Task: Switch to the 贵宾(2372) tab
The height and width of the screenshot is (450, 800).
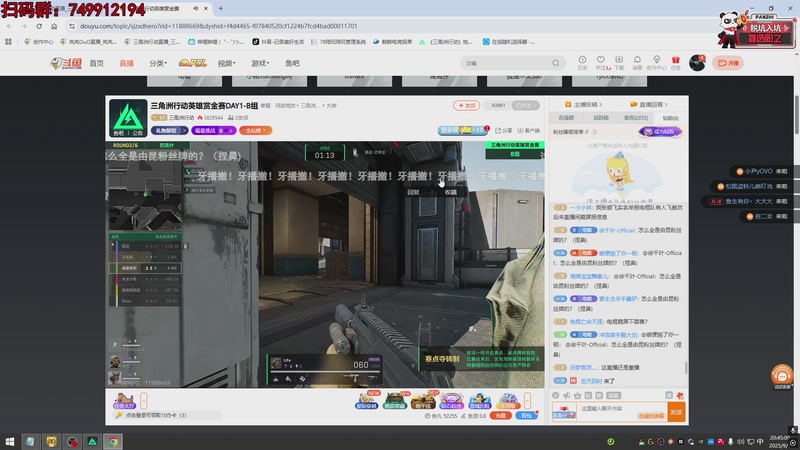Action: (x=636, y=118)
